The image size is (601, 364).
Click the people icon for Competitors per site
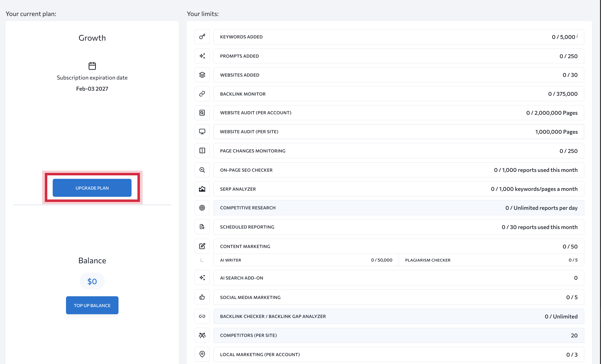click(x=202, y=335)
